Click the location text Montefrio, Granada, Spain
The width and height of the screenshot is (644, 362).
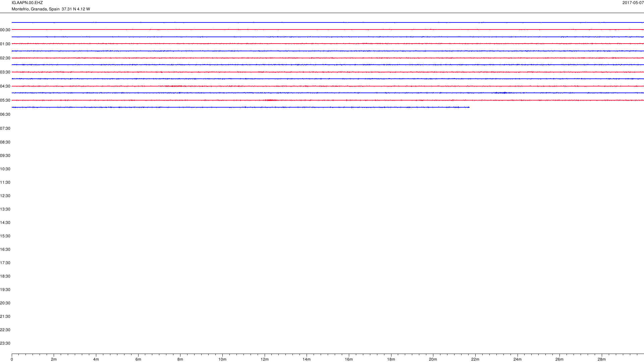pos(36,9)
